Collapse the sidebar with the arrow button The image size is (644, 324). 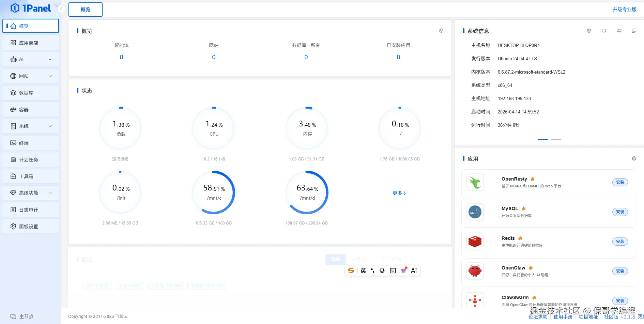(x=61, y=9)
